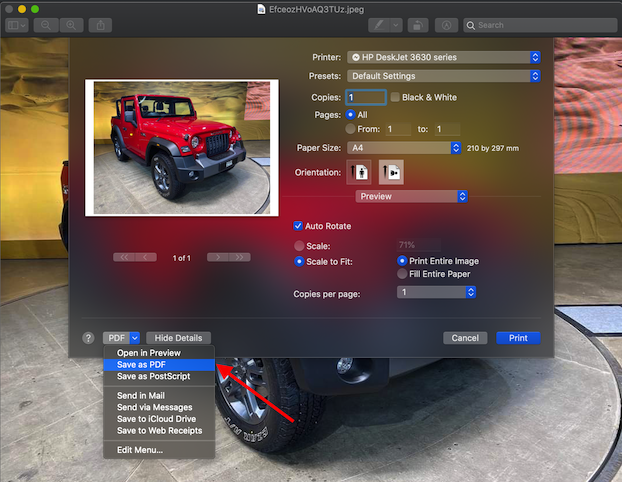Open the Share icon in toolbar

tap(100, 25)
